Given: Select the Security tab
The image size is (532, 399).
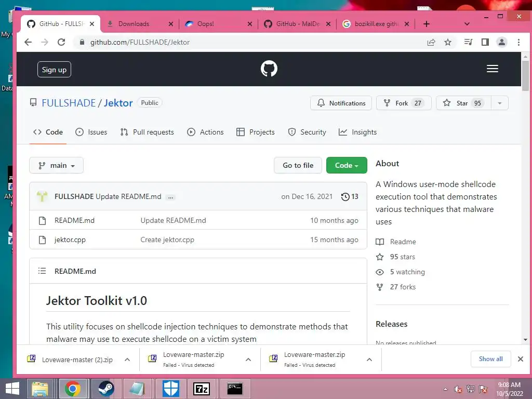Looking at the screenshot, I should (307, 132).
